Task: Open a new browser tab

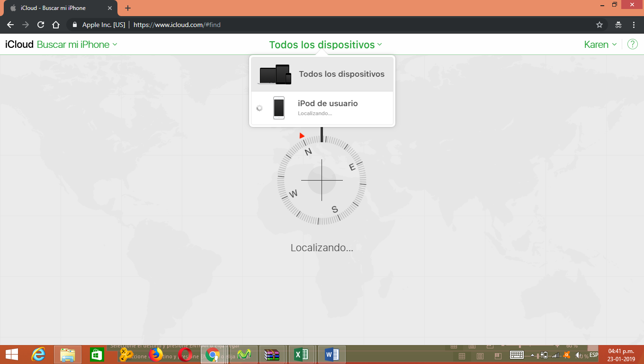Action: point(128,8)
